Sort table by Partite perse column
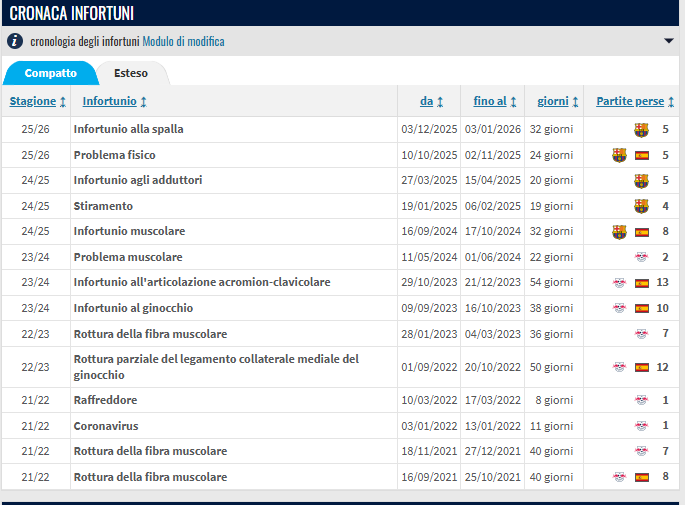The height and width of the screenshot is (505, 685). [630, 101]
